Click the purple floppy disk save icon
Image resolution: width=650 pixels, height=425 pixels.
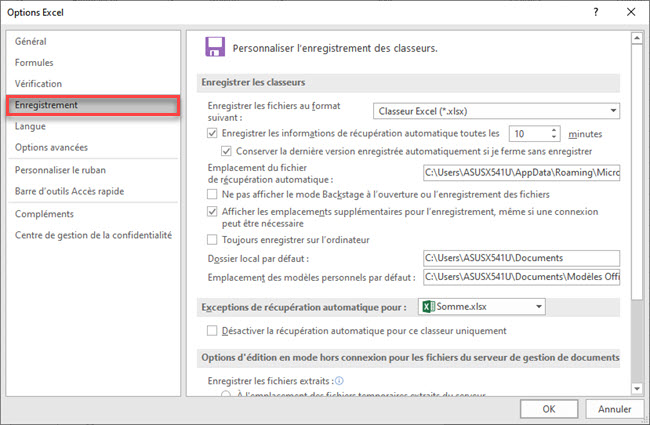(x=215, y=46)
